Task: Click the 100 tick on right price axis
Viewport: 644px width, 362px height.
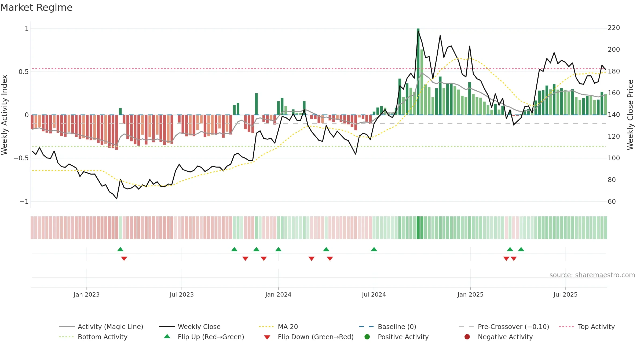Action: pos(614,158)
